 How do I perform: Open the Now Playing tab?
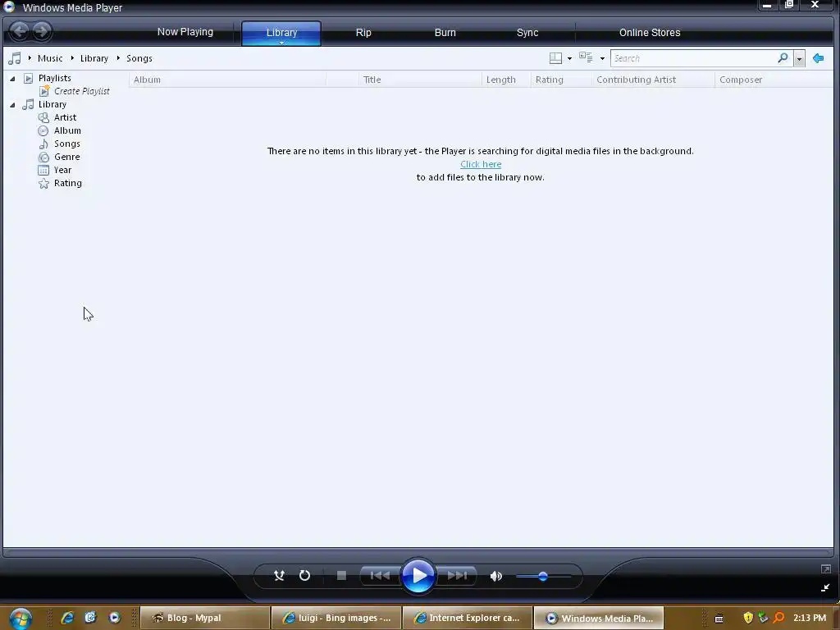pos(185,32)
